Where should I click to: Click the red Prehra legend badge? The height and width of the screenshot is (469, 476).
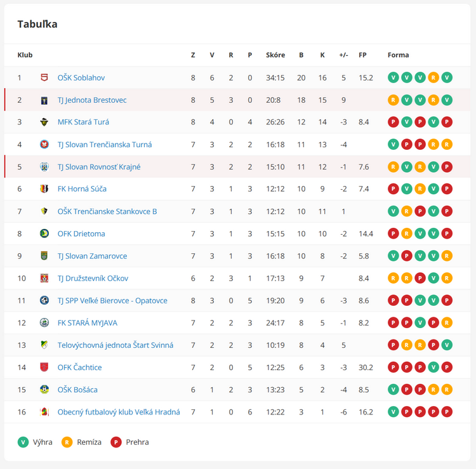[116, 442]
